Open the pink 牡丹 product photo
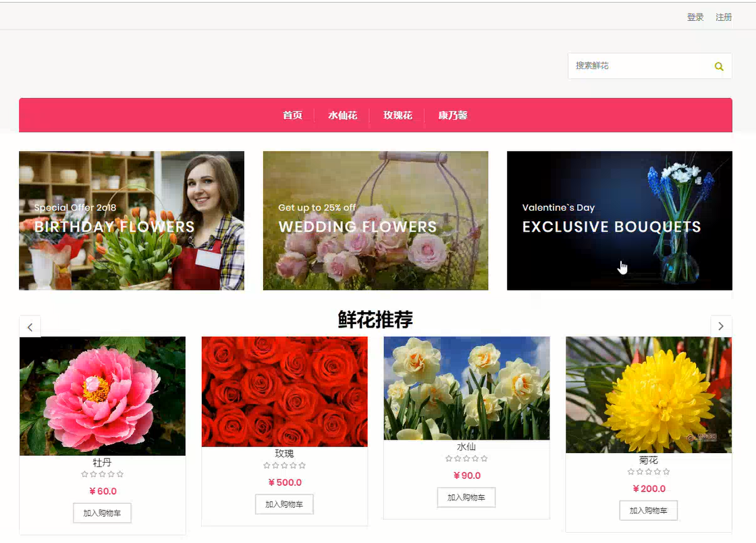Image resolution: width=756 pixels, height=543 pixels. pyautogui.click(x=103, y=396)
